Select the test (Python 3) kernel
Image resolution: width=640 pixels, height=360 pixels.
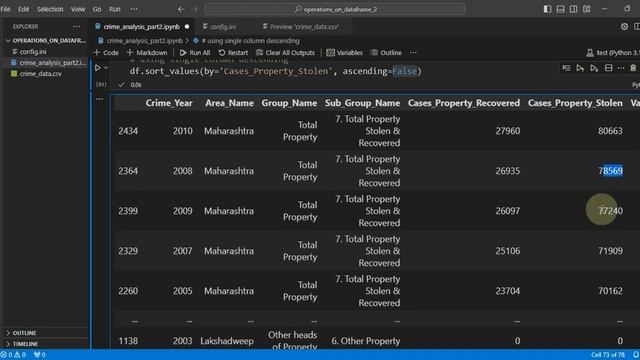click(613, 53)
